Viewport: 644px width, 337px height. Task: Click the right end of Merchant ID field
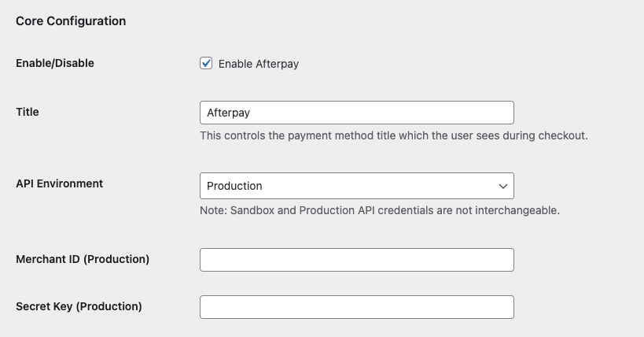[x=503, y=260]
